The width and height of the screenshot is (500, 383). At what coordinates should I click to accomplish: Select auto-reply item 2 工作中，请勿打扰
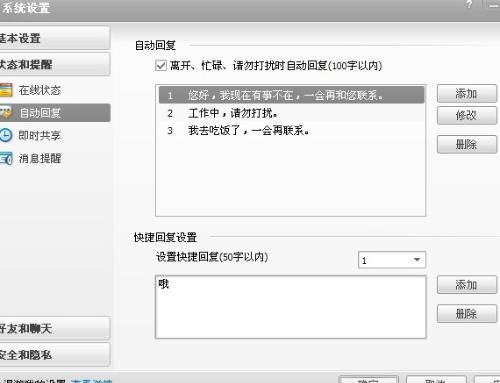(x=291, y=113)
